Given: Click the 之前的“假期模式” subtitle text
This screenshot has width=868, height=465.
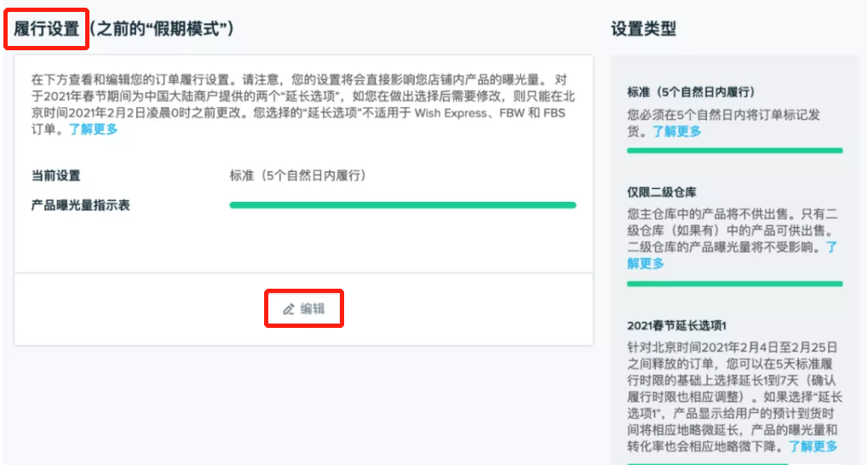Looking at the screenshot, I should pos(162,29).
